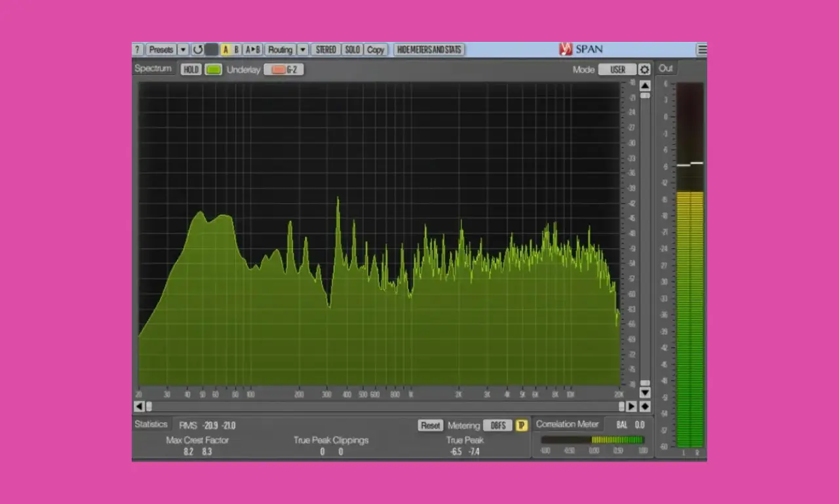839x504 pixels.
Task: Click the spectrum analyzer display
Action: click(380, 233)
